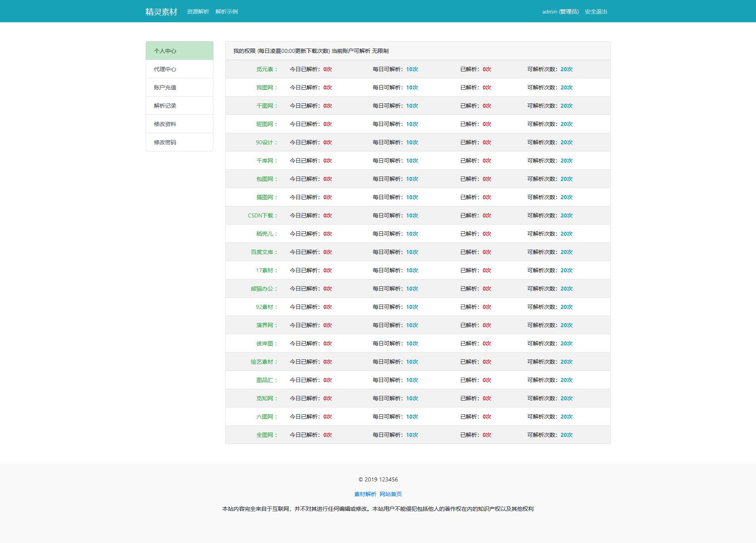Click the 精灵素材 site logo
This screenshot has width=756, height=543.
coord(161,12)
